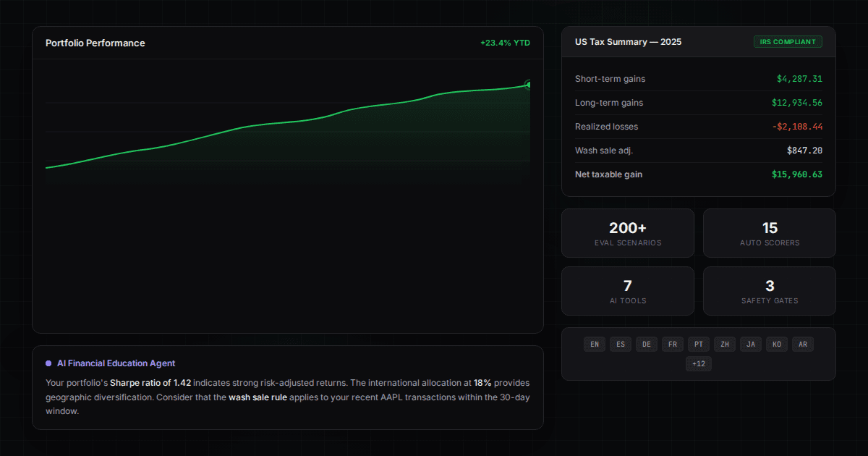Expand the +12 more languages chip
This screenshot has width=868, height=456.
pyautogui.click(x=698, y=363)
